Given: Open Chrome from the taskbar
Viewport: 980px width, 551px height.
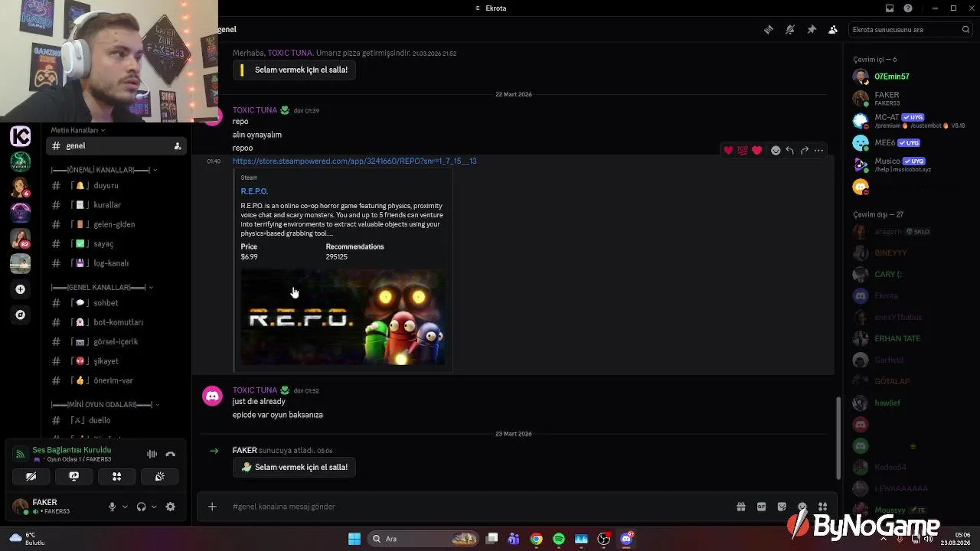Looking at the screenshot, I should [537, 539].
